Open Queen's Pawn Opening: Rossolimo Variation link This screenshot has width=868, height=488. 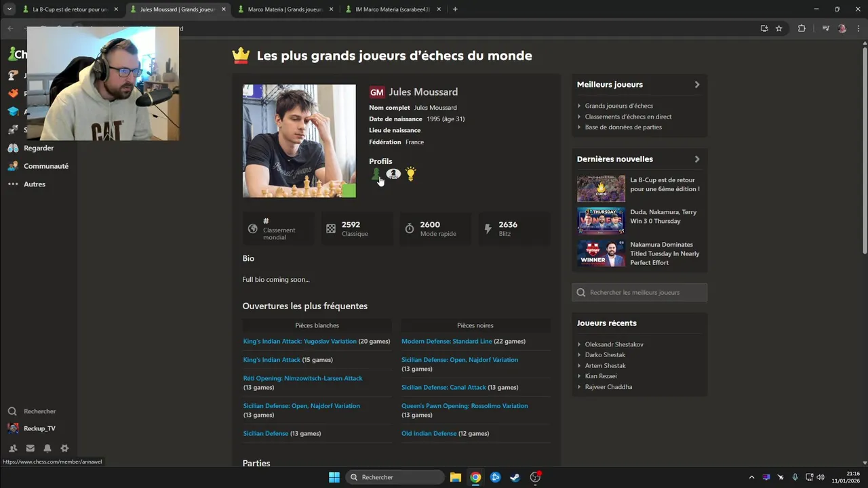pos(465,406)
